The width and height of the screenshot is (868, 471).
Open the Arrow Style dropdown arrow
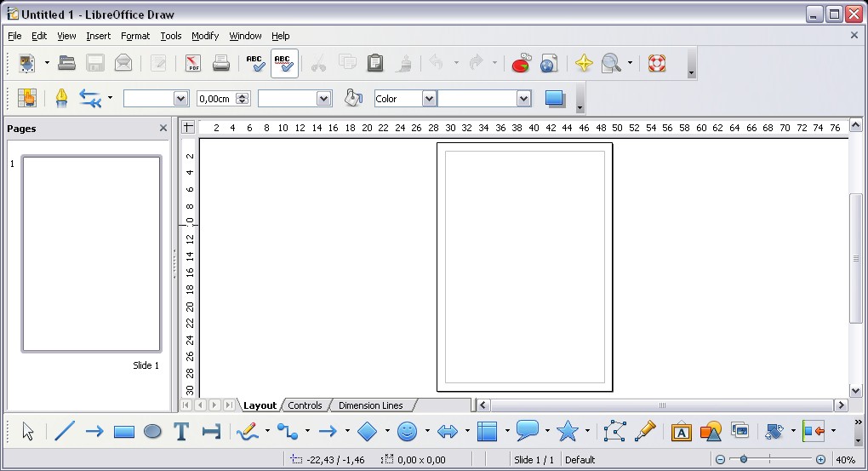pyautogui.click(x=110, y=99)
